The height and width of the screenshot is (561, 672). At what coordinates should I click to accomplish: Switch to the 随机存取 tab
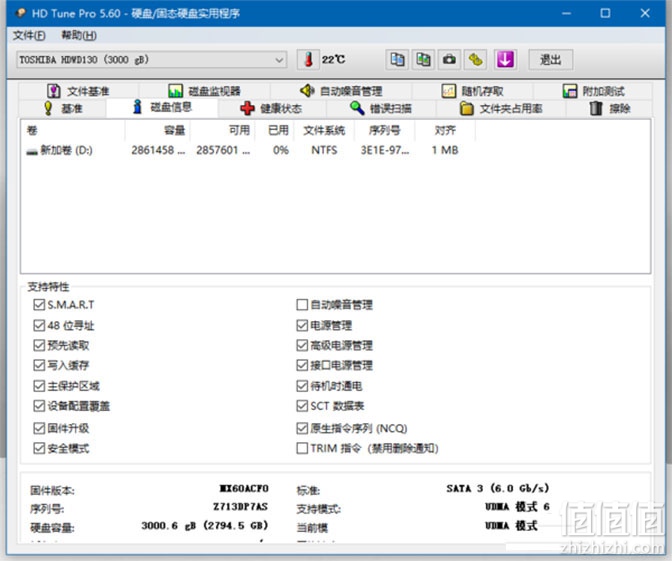coord(472,91)
